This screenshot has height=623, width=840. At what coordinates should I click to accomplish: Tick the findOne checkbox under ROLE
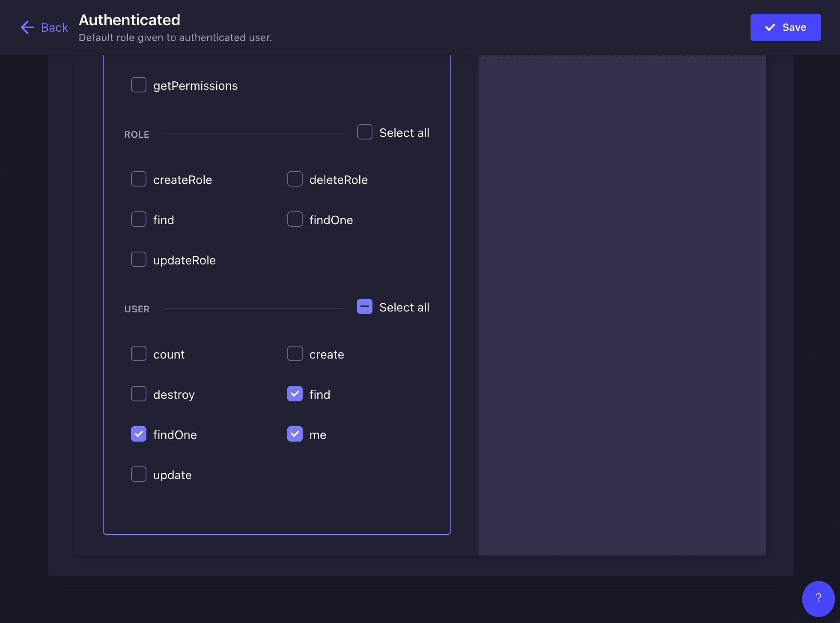click(295, 219)
